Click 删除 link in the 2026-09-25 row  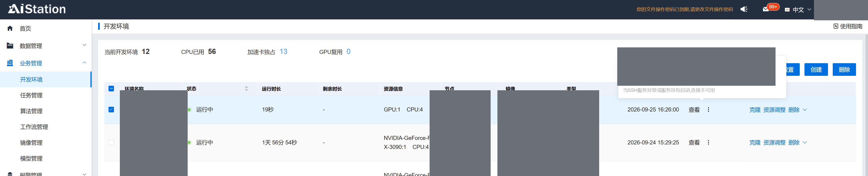[794, 110]
